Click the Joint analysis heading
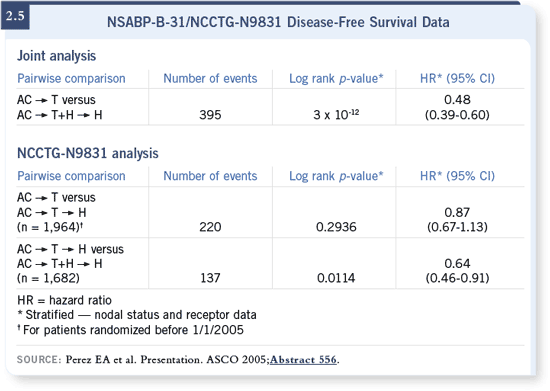The width and height of the screenshot is (550, 391). point(56,56)
